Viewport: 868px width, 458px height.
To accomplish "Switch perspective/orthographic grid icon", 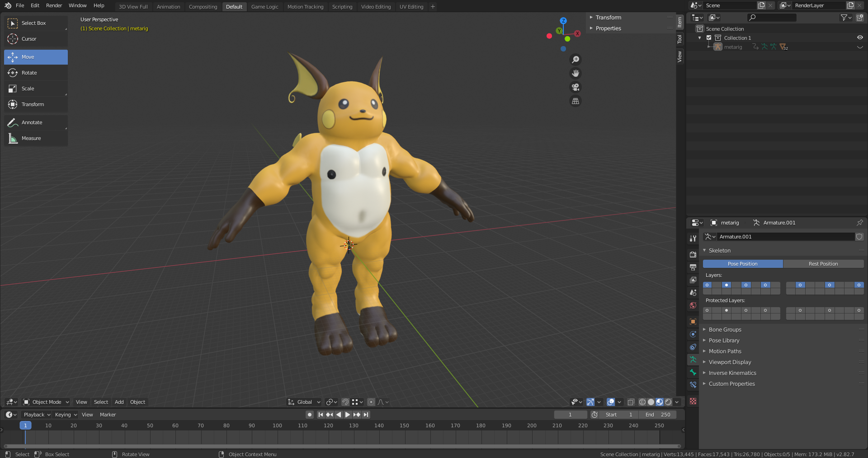I will click(x=576, y=101).
